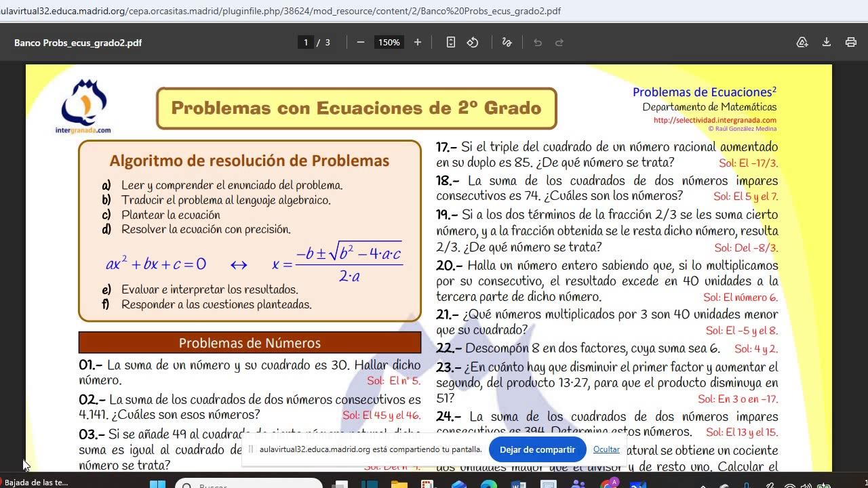Screen dimensions: 868x488
Task: Click the Dejar de compartir button
Action: pos(537,449)
